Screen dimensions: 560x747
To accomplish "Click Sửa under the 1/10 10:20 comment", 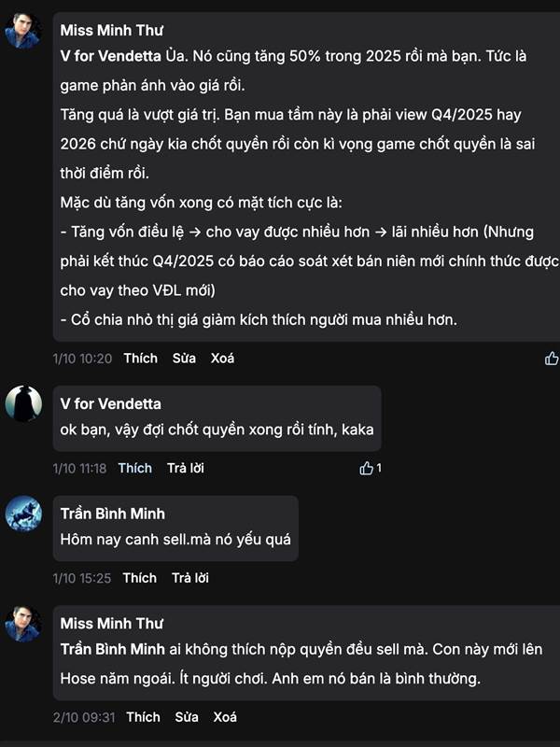I will [x=184, y=359].
